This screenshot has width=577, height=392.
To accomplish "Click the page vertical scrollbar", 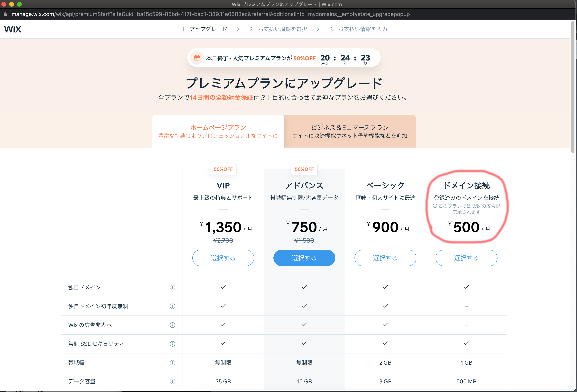I will click(573, 87).
